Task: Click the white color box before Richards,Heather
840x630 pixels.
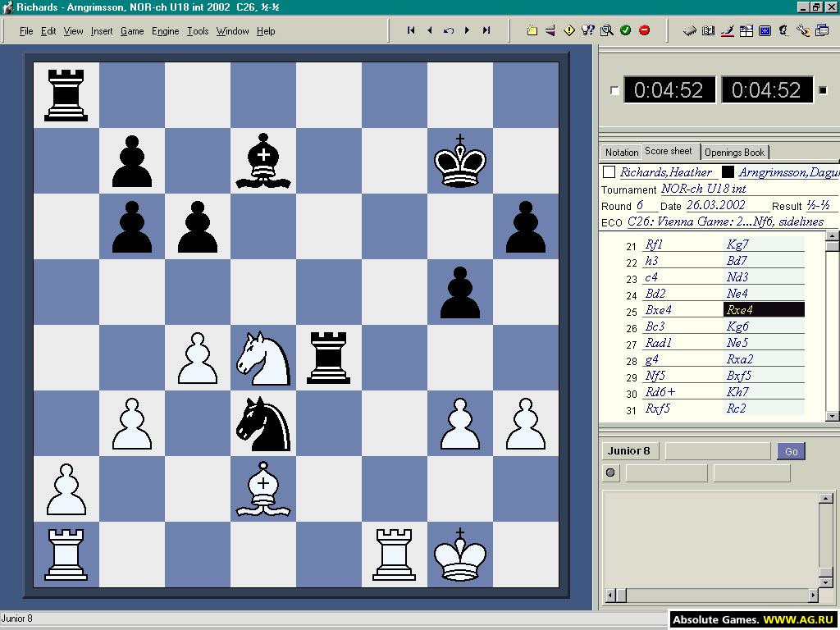Action: (x=609, y=172)
